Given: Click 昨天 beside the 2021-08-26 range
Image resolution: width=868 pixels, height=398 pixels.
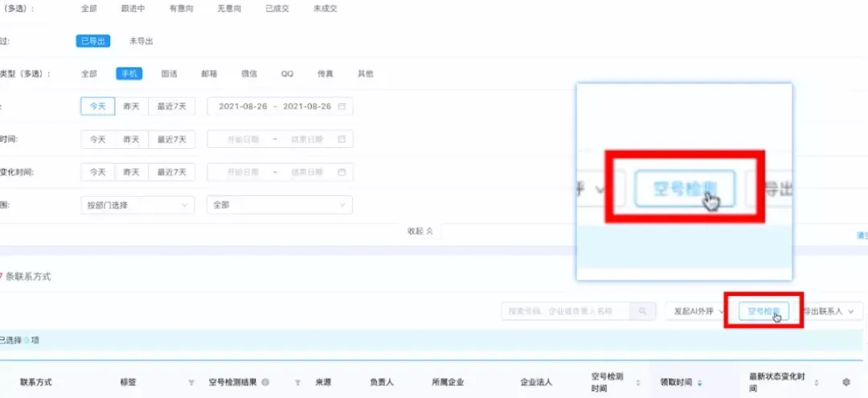Looking at the screenshot, I should tap(132, 106).
